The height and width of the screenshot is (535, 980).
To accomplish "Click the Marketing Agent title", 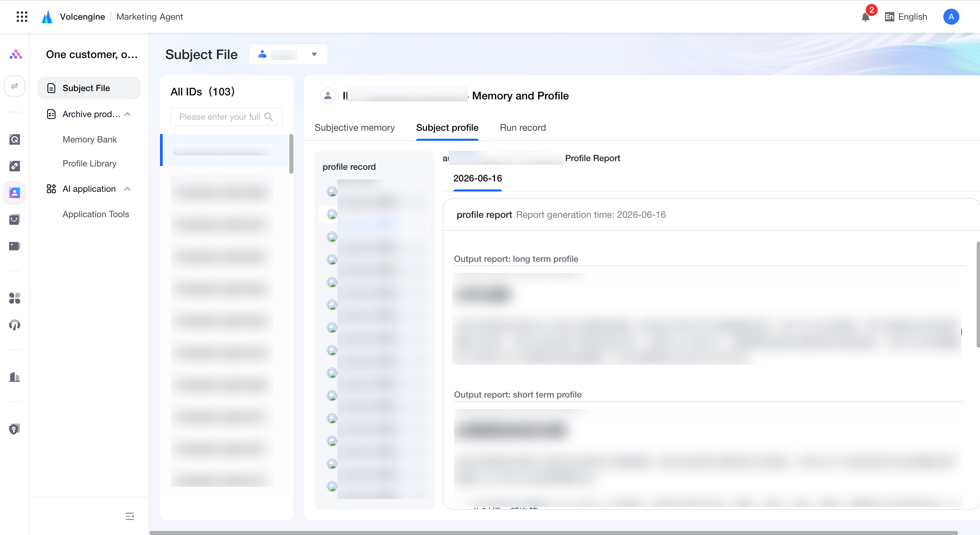I will coord(150,17).
